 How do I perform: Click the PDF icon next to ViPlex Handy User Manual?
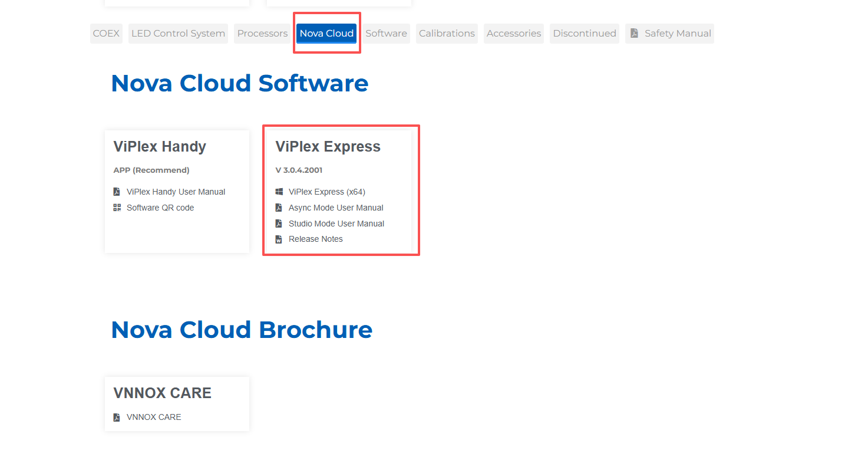[x=117, y=192]
